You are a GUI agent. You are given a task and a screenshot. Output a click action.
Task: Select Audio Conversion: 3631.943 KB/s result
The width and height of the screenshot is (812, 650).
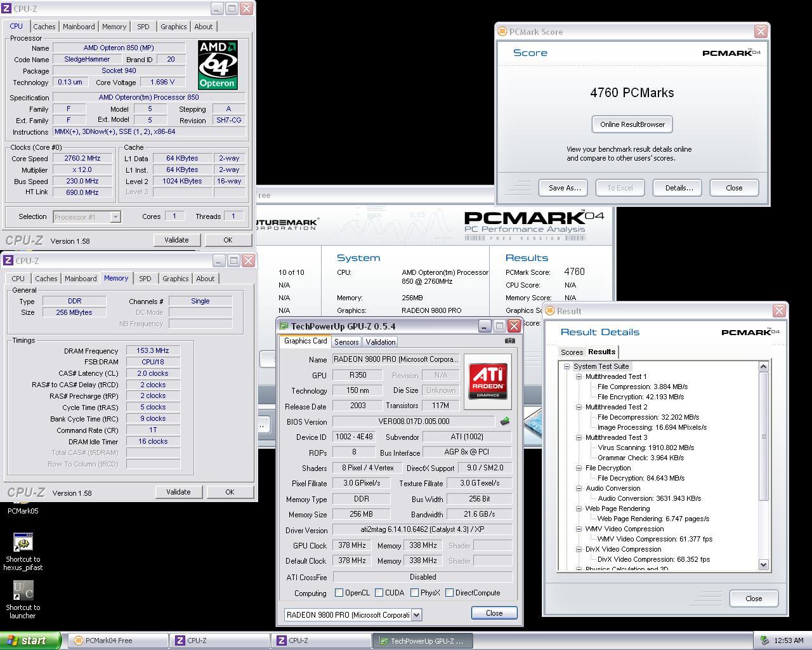(x=649, y=498)
